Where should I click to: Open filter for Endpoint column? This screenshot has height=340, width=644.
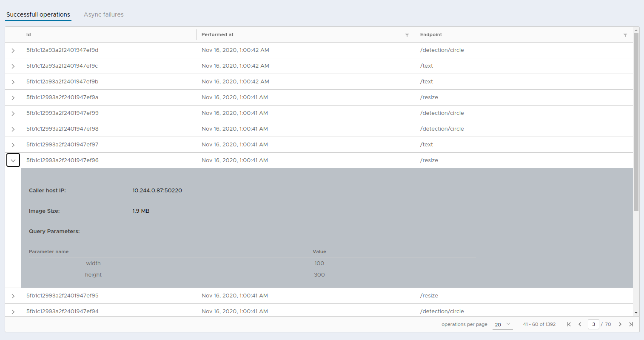pos(625,35)
